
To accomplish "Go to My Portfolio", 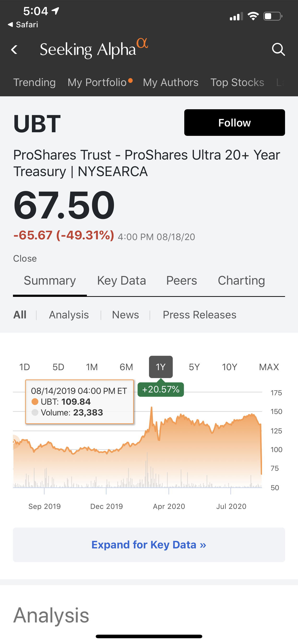I will (x=97, y=82).
